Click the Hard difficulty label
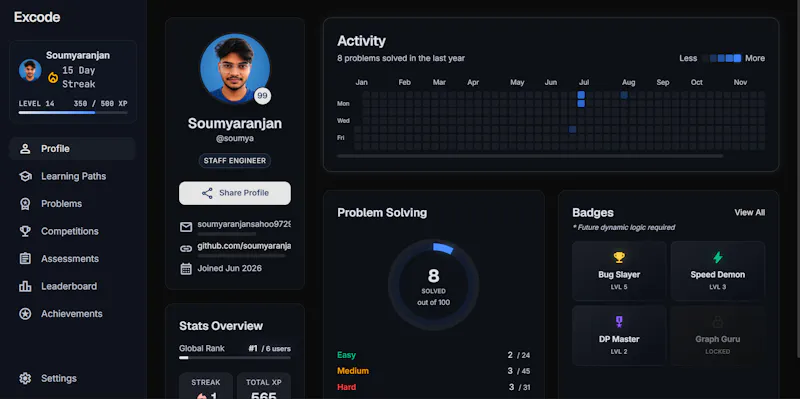This screenshot has height=399, width=800. 346,387
